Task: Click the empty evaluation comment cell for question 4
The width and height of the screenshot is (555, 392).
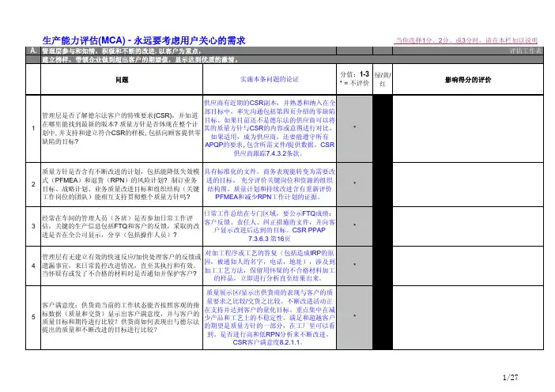Action: [474, 265]
